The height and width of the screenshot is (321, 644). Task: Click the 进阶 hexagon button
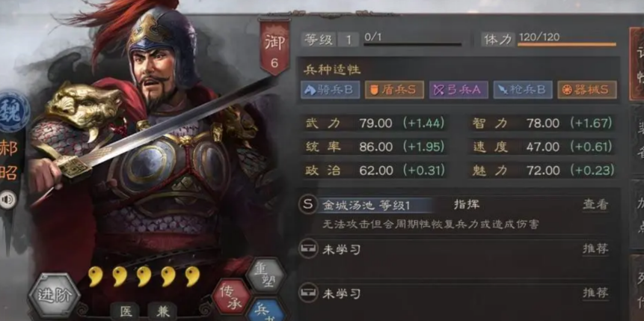[x=54, y=296]
